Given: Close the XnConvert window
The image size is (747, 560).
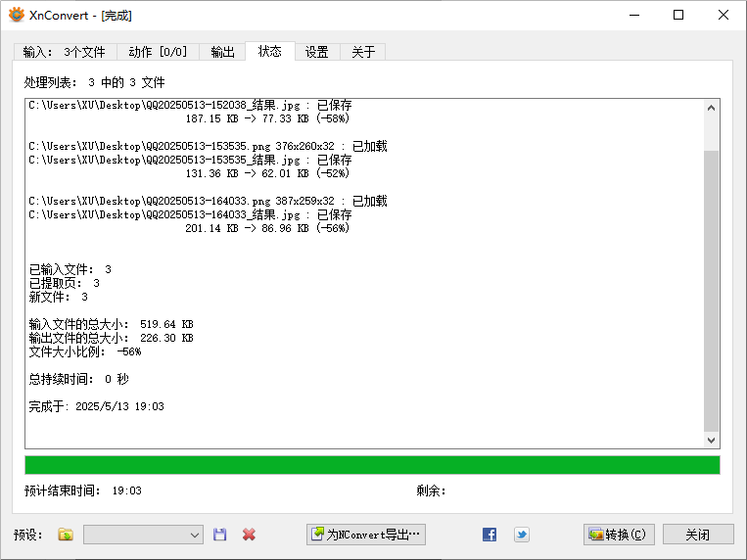Looking at the screenshot, I should 724,15.
